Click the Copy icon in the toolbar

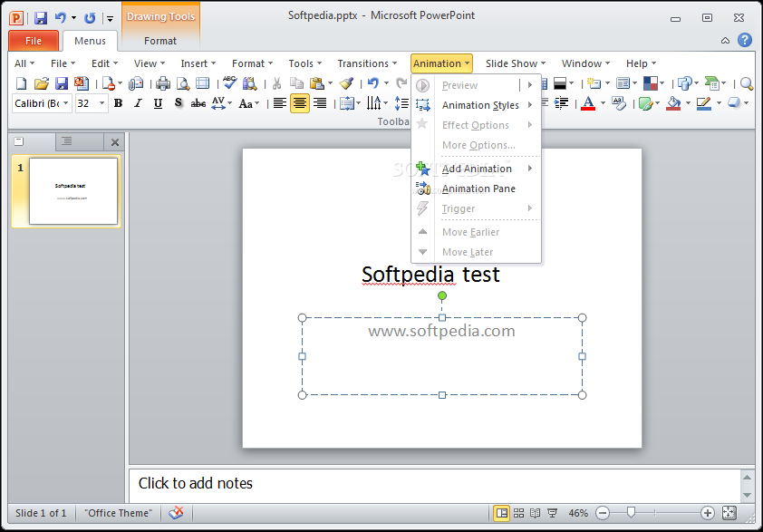pyautogui.click(x=296, y=83)
